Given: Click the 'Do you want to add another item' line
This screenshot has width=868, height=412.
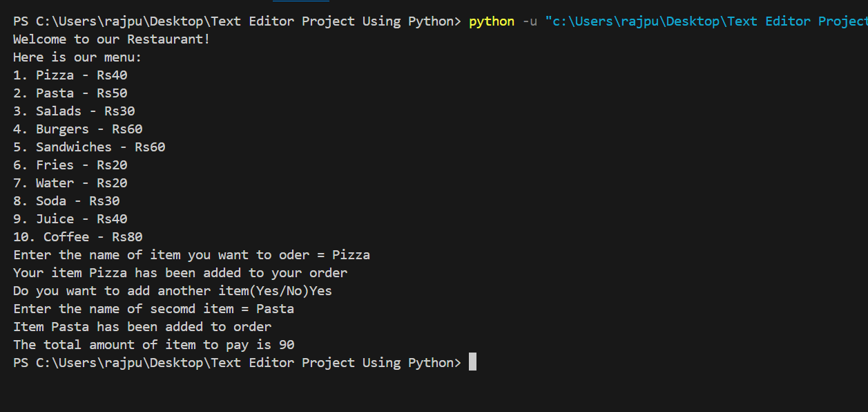Looking at the screenshot, I should tap(173, 291).
